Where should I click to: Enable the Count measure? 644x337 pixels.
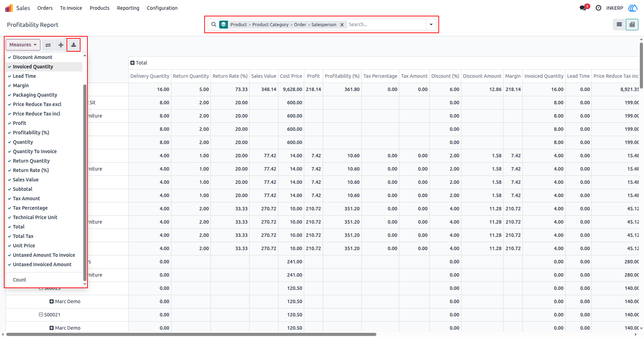click(x=44, y=280)
